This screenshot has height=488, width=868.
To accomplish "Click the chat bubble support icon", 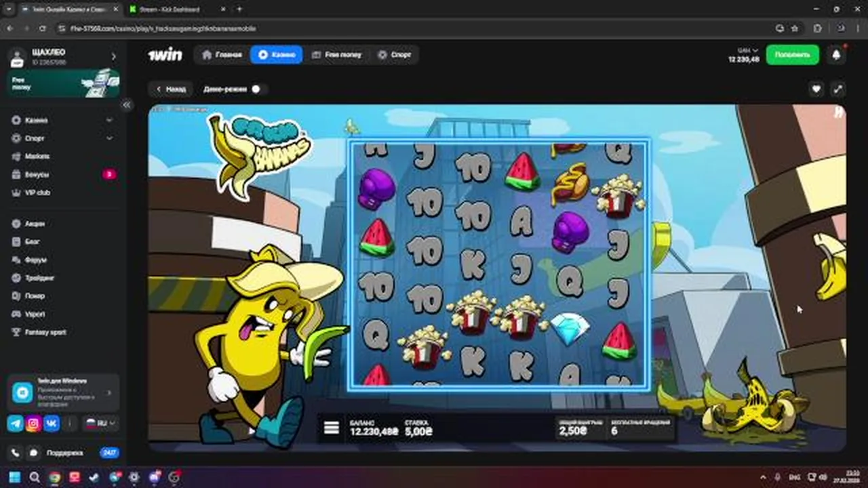I will [33, 452].
